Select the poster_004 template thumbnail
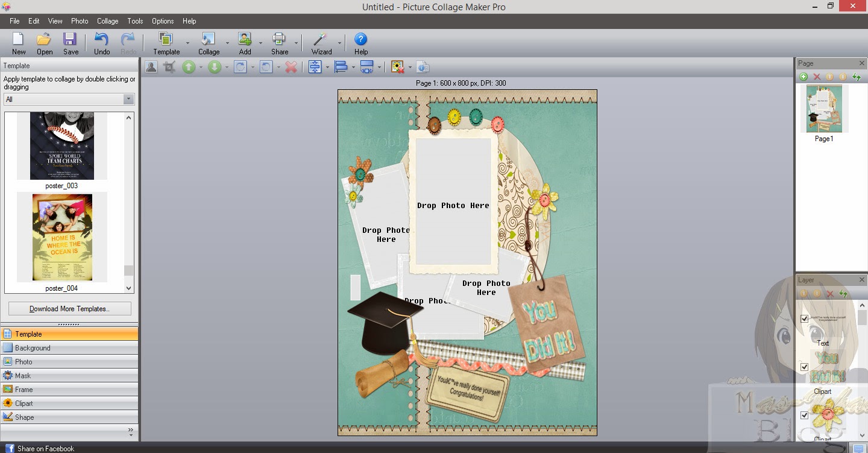This screenshot has width=868, height=453. tap(62, 237)
